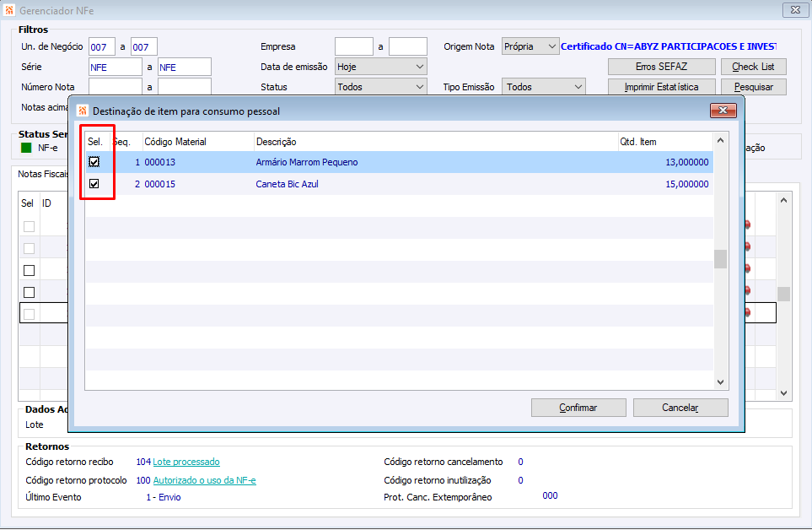Click the dialog list scrollbar thumb
This screenshot has height=530, width=812.
point(720,259)
